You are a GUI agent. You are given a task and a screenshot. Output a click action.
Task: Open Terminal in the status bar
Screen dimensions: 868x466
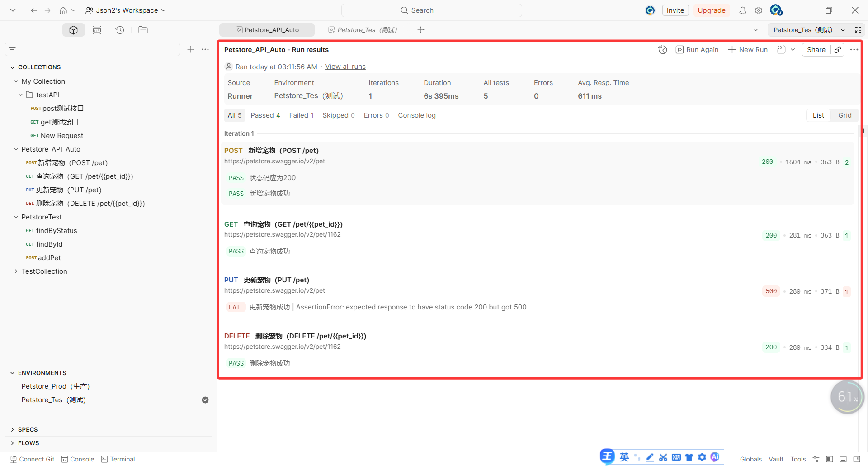pyautogui.click(x=118, y=459)
